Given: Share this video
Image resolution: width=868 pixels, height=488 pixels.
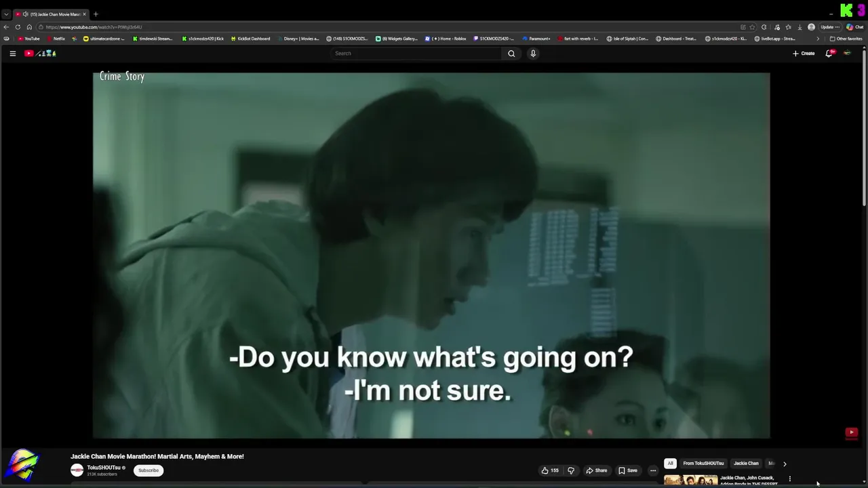Looking at the screenshot, I should [597, 470].
